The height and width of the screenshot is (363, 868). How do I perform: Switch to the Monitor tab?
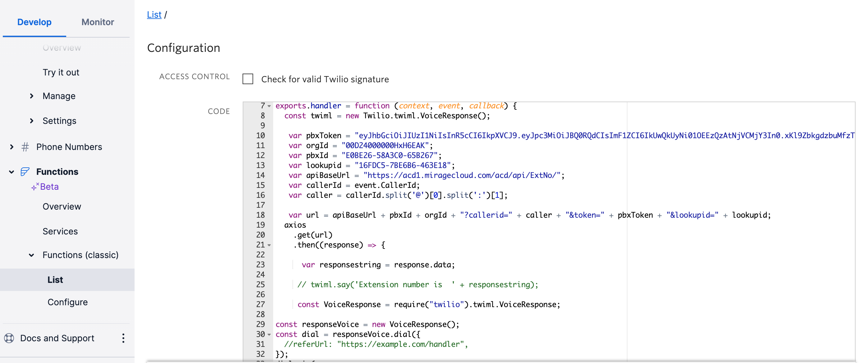pos(98,22)
